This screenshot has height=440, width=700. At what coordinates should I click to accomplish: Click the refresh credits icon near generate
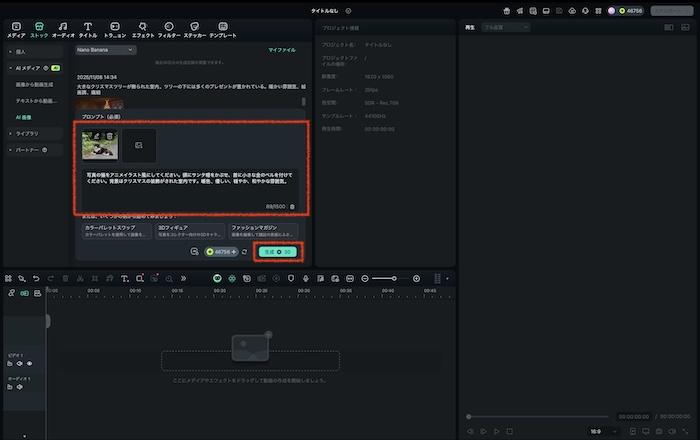pos(245,251)
